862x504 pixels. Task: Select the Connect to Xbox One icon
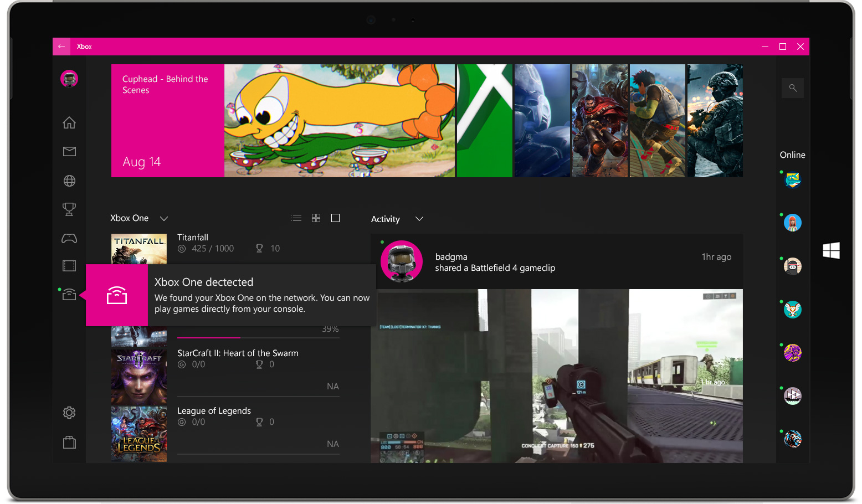(x=69, y=294)
